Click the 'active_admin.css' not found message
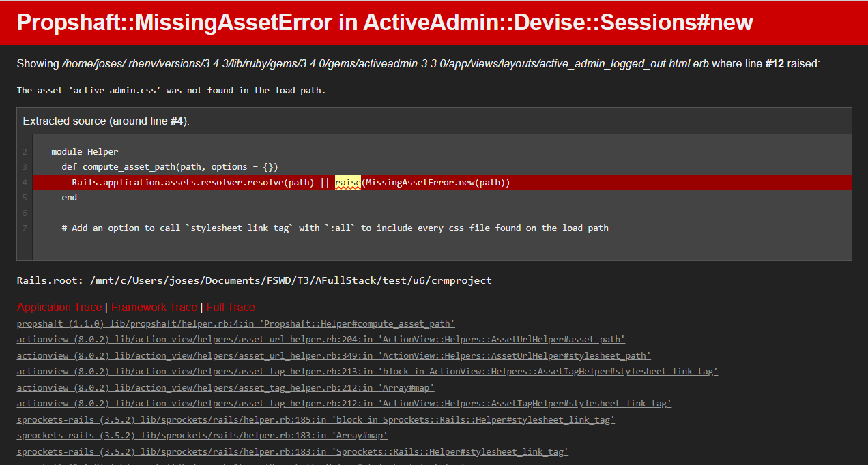868x465 pixels. [x=171, y=90]
